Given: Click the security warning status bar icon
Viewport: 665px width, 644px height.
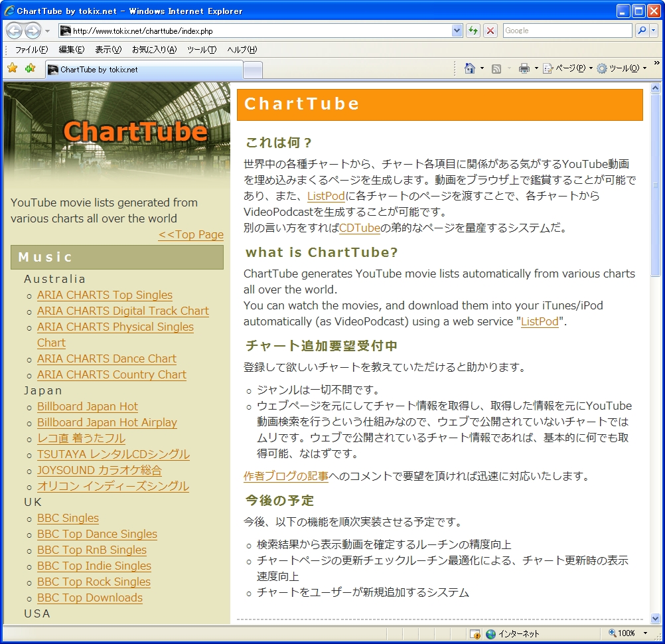Looking at the screenshot, I should pos(475,634).
